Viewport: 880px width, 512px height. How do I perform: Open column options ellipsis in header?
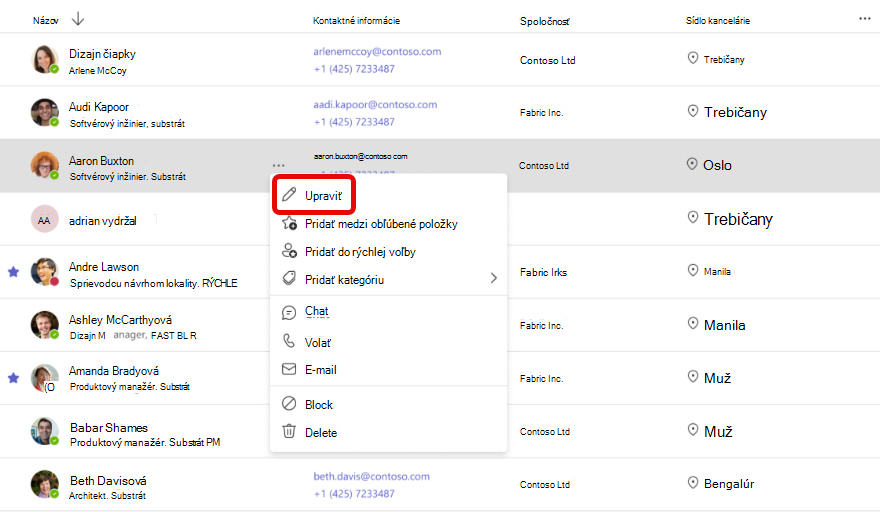pos(864,19)
